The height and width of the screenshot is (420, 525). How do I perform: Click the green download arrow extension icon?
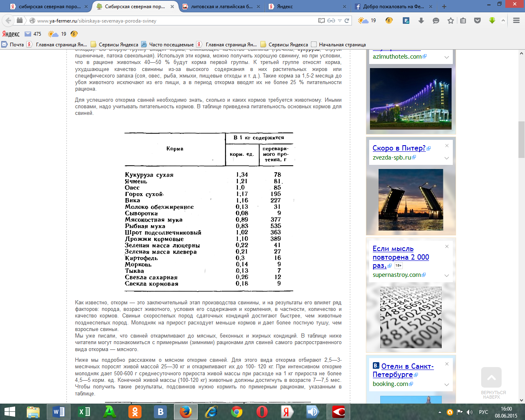(492, 21)
